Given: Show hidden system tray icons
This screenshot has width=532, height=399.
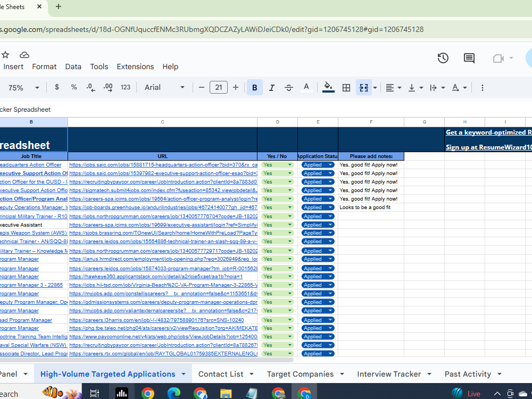Looking at the screenshot, I should pos(497,394).
